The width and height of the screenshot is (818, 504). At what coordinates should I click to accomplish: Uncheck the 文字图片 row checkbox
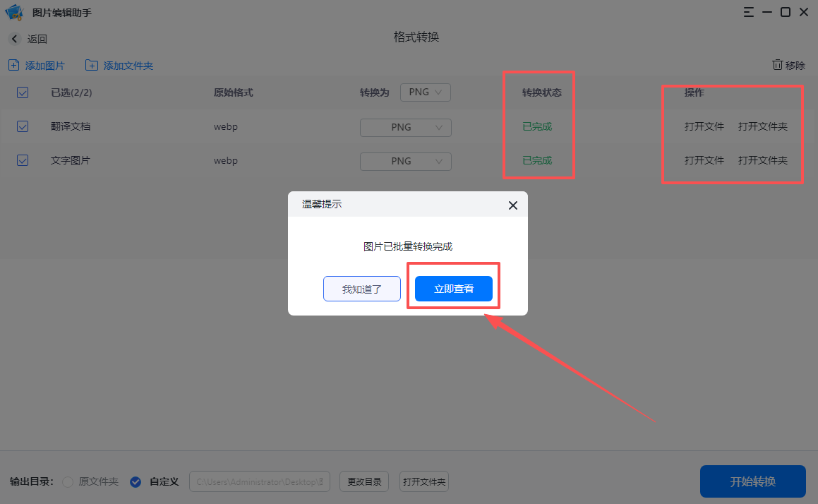[x=23, y=160]
